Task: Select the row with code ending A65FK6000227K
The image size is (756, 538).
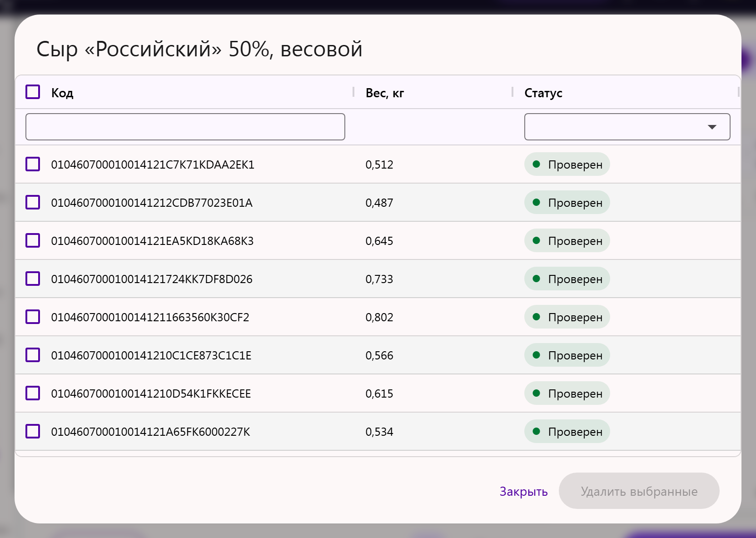Action: (x=33, y=431)
